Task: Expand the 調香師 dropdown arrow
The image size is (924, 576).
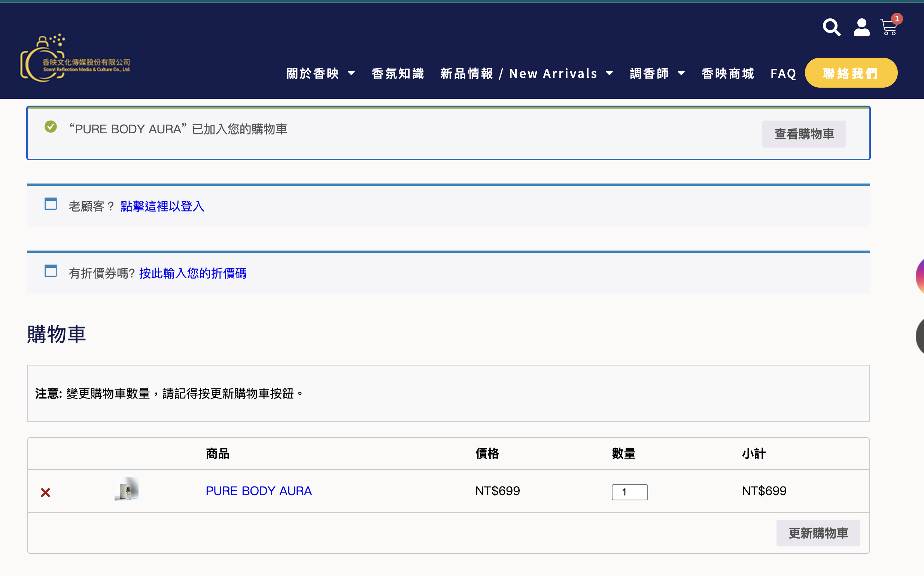Action: click(x=681, y=73)
